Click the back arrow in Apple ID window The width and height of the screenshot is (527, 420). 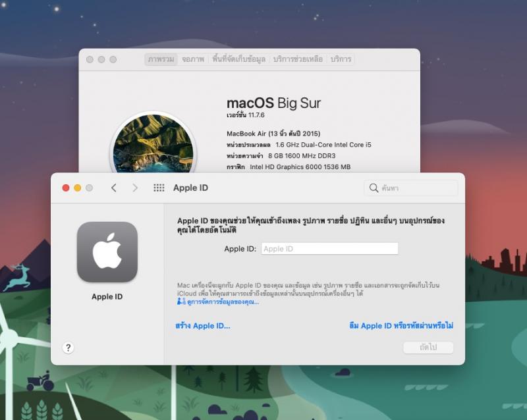click(x=114, y=188)
